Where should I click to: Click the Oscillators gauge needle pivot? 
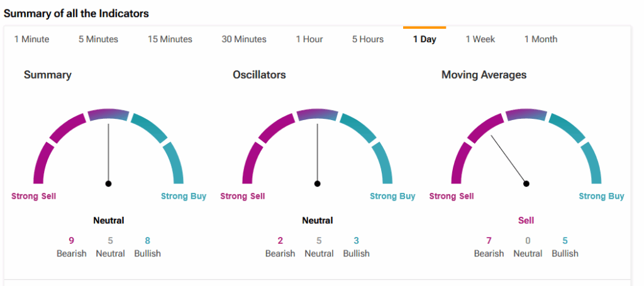click(x=318, y=184)
